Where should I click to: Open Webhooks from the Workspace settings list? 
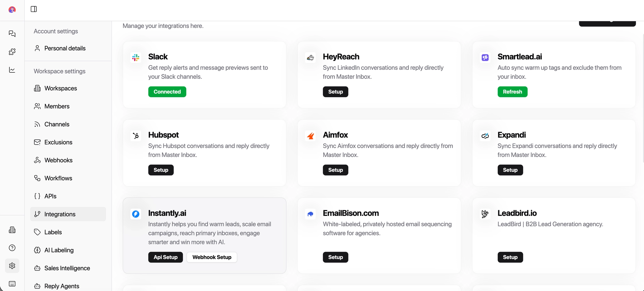click(58, 160)
